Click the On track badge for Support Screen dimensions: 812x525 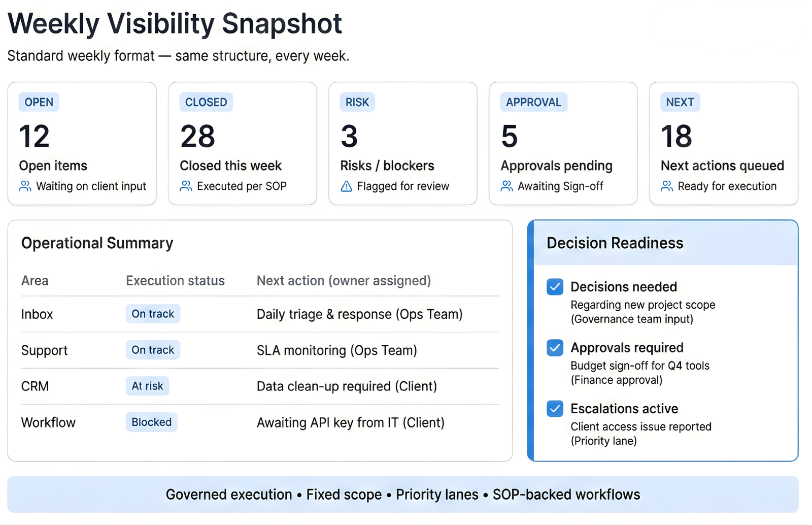point(153,350)
